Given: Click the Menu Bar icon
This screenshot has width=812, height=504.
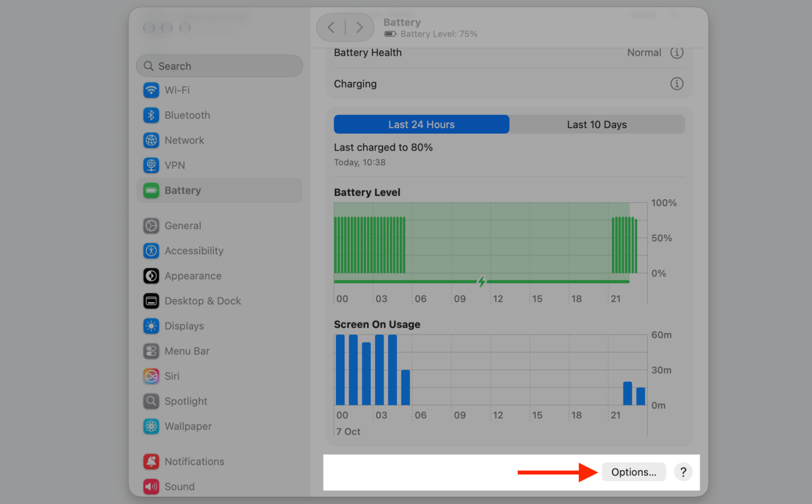Looking at the screenshot, I should [151, 351].
